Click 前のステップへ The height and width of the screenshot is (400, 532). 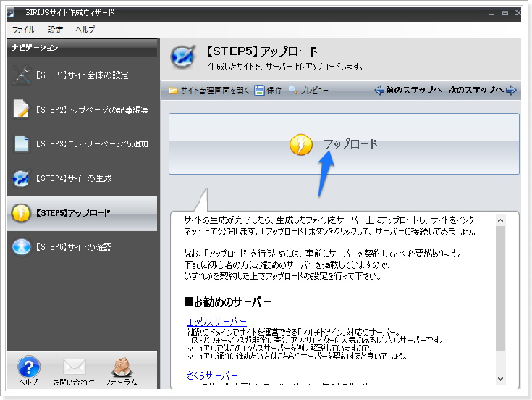pyautogui.click(x=413, y=90)
